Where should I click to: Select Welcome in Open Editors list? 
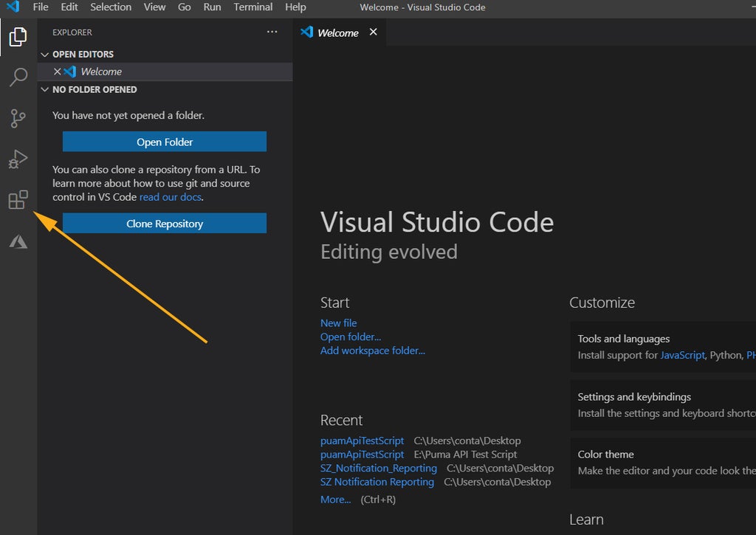[x=165, y=72]
